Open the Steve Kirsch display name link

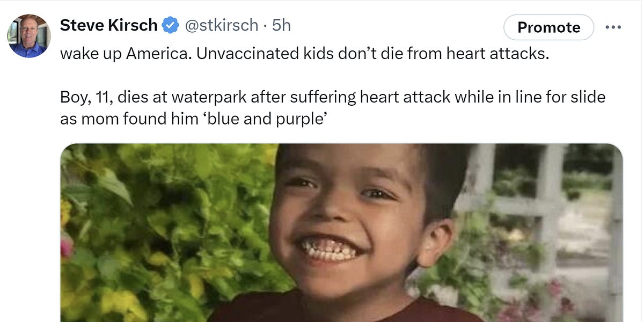pyautogui.click(x=109, y=25)
